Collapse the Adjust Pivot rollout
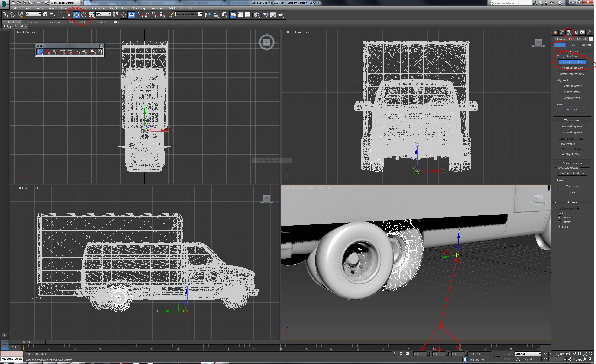The image size is (596, 364). [x=572, y=52]
